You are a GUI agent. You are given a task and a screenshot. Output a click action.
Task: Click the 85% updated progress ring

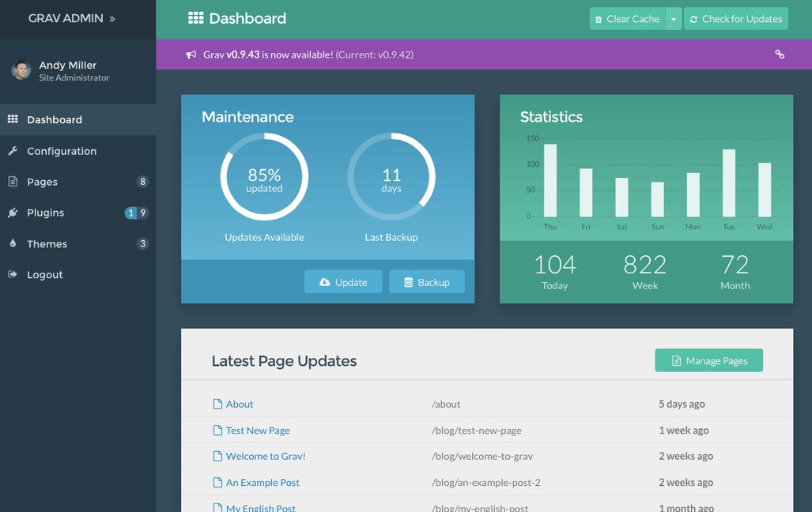(x=264, y=177)
